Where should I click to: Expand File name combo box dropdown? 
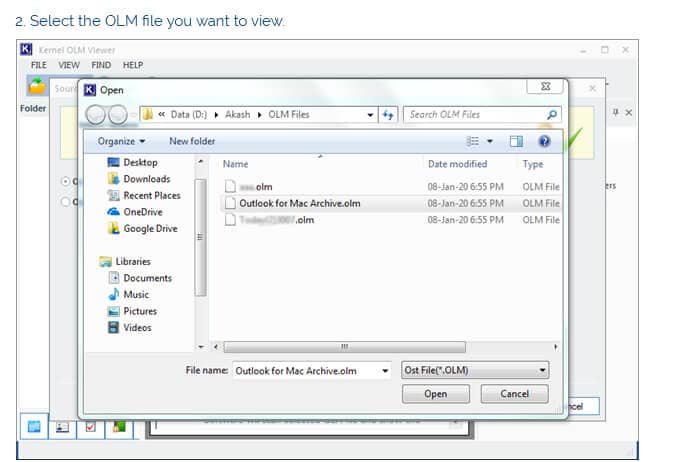[385, 371]
